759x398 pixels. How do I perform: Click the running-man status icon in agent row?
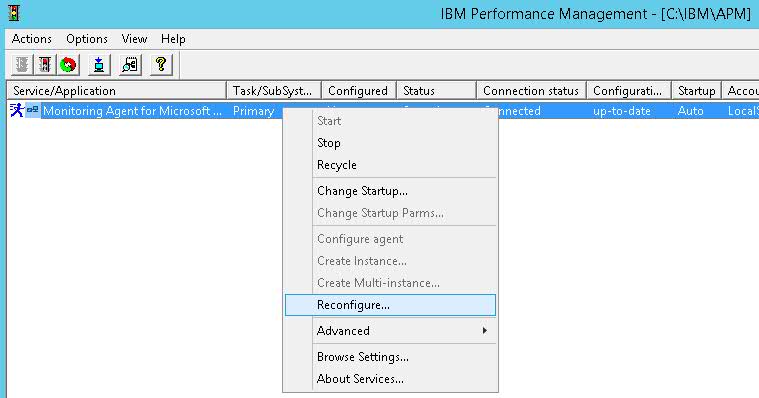pyautogui.click(x=17, y=110)
